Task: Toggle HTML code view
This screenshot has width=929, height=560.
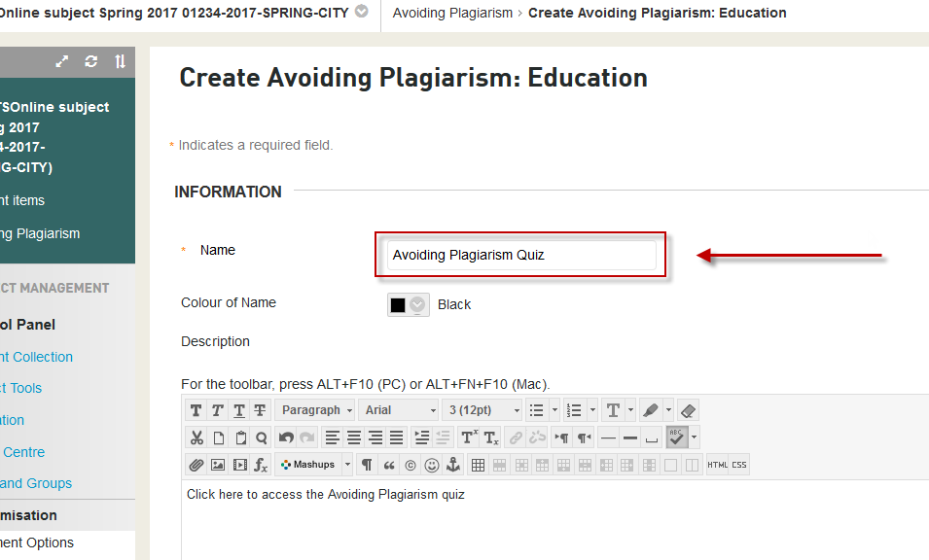Action: pyautogui.click(x=717, y=465)
